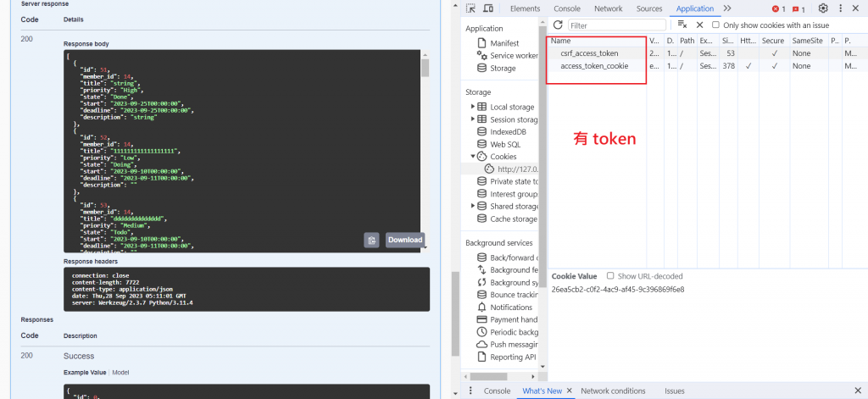Viewport: 868px width, 399px height.
Task: Switch to the Sources tab
Action: tap(649, 8)
